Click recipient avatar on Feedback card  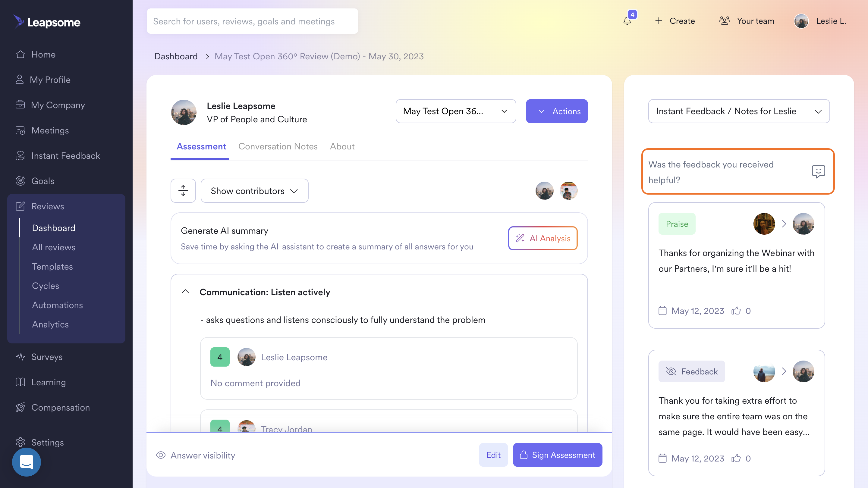[803, 371]
